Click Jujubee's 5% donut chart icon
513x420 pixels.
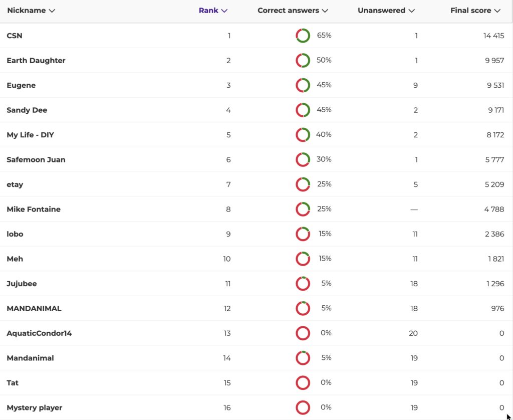pos(303,284)
